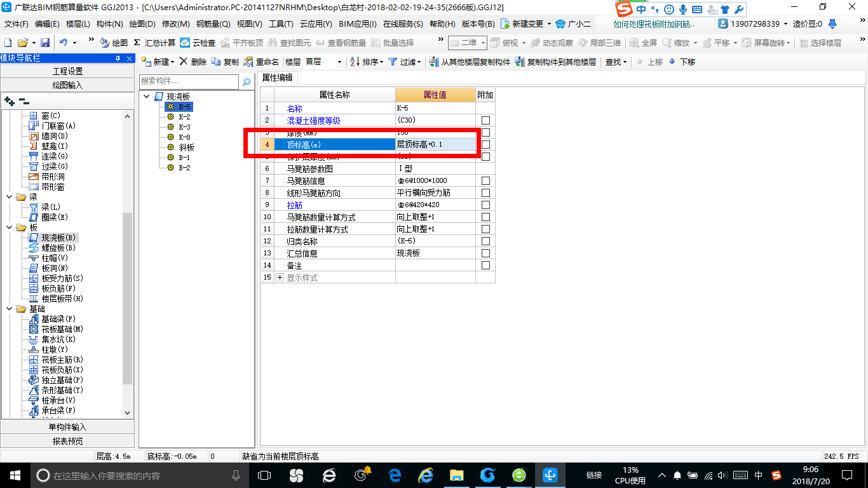Toggle 附加 checkbox for 马凳筋信息
This screenshot has width=868, height=488.
click(485, 180)
